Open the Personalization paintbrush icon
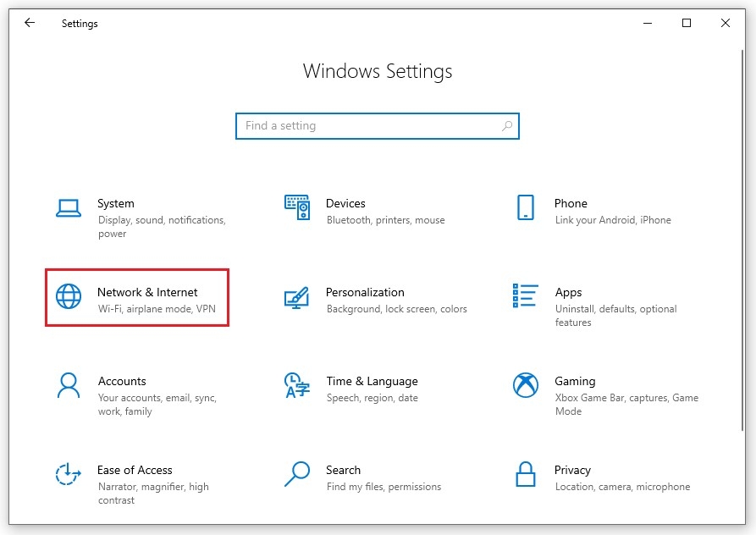 coord(296,297)
